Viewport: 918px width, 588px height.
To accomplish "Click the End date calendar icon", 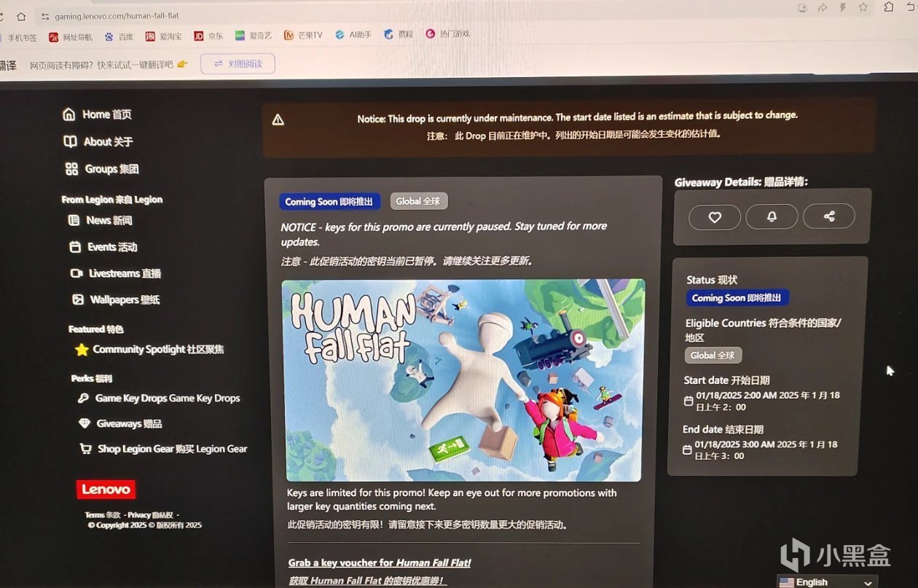I will click(687, 450).
